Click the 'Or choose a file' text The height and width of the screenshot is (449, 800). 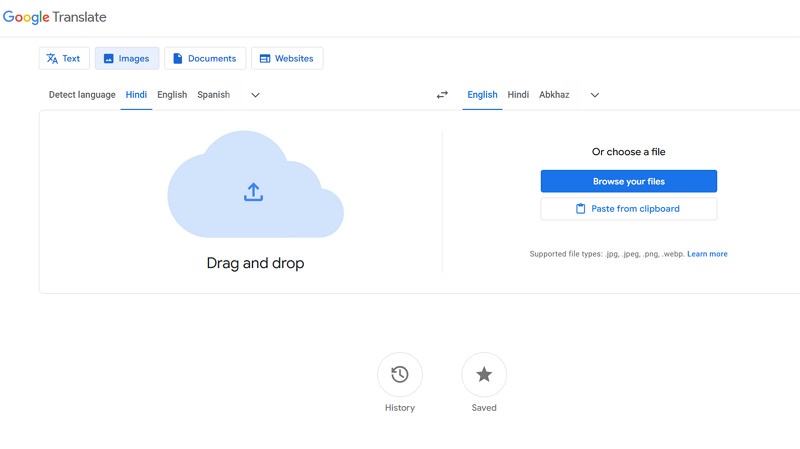pyautogui.click(x=629, y=152)
